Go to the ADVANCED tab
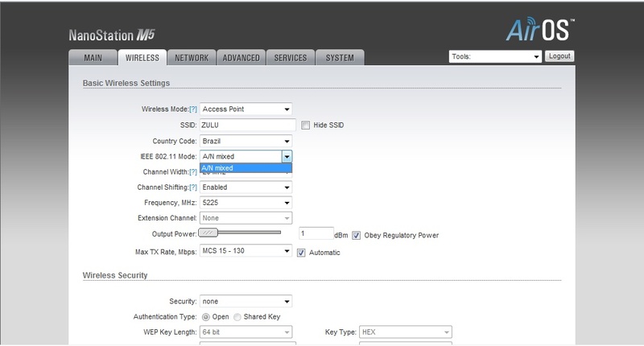644x346 pixels. tap(241, 57)
